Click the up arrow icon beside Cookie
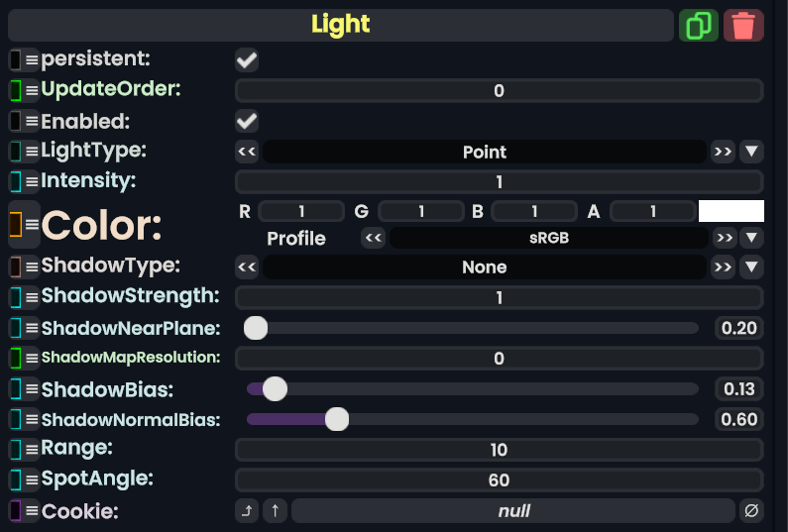Screen dimensions: 788x532 275,511
